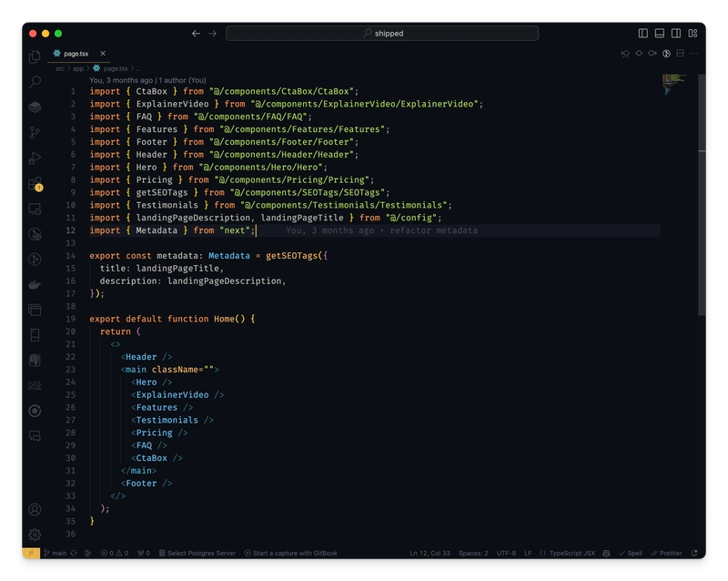Click line number 23 in gutter
728x581 pixels.
(70, 370)
